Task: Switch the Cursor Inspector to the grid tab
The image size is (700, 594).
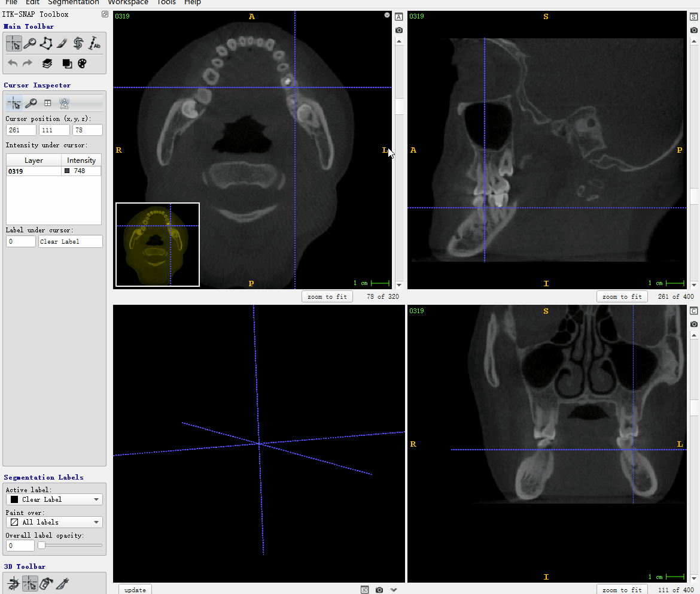Action: pyautogui.click(x=48, y=103)
